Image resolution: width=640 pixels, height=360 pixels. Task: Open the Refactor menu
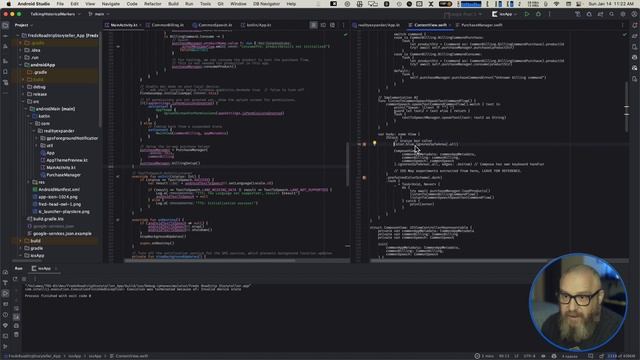(153, 4)
